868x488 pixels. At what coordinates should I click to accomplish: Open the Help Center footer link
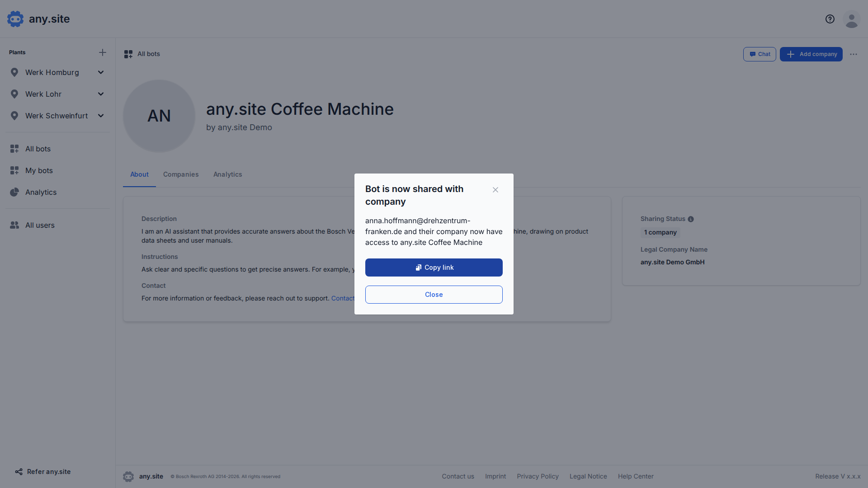pos(636,476)
